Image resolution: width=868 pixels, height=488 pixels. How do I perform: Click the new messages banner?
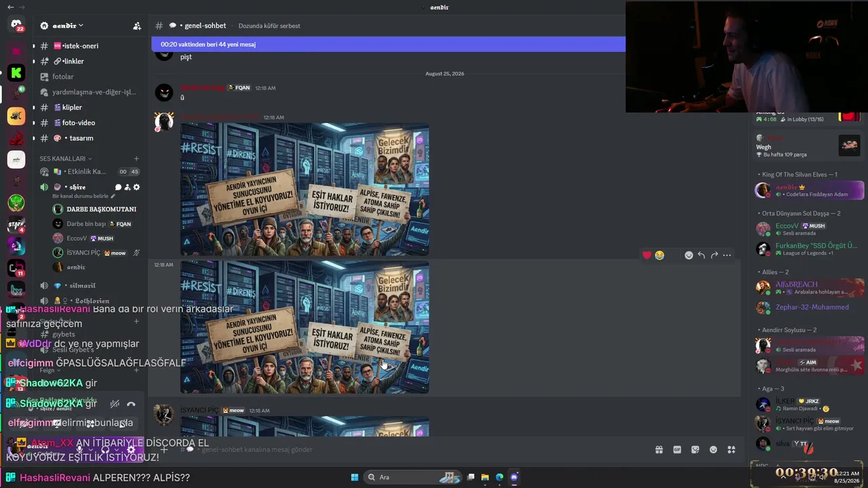(388, 44)
